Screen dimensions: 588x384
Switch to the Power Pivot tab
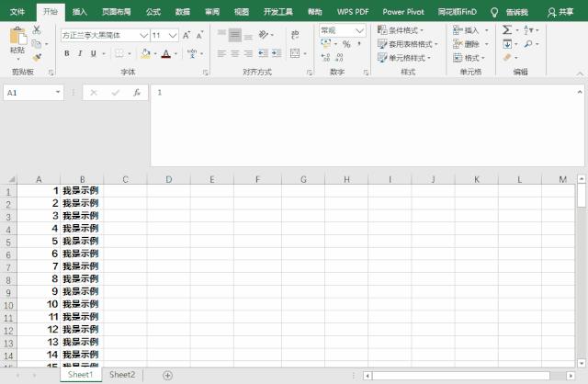coord(403,12)
